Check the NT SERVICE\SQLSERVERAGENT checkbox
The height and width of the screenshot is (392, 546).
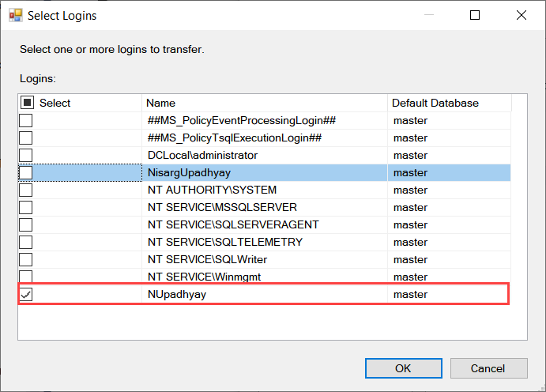point(26,224)
